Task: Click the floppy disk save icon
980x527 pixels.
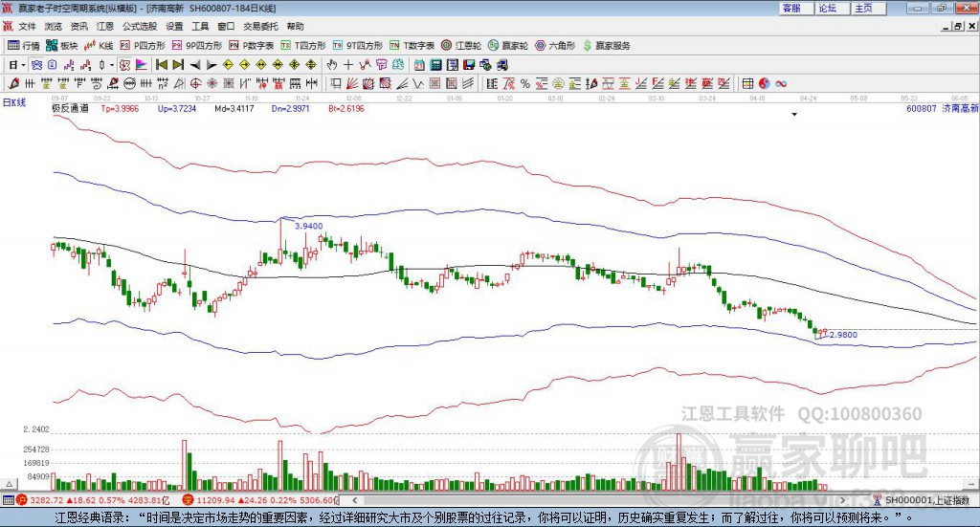Action: point(469,65)
